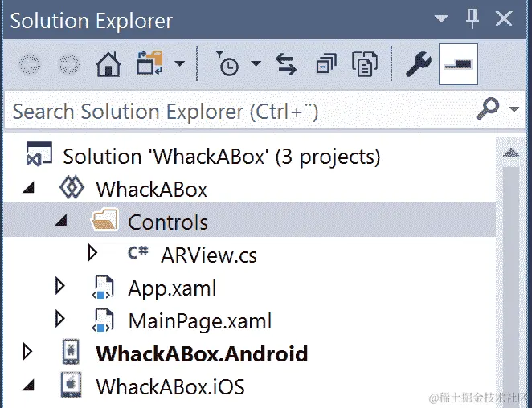Click the Pending Changes Filter clock icon

(227, 63)
